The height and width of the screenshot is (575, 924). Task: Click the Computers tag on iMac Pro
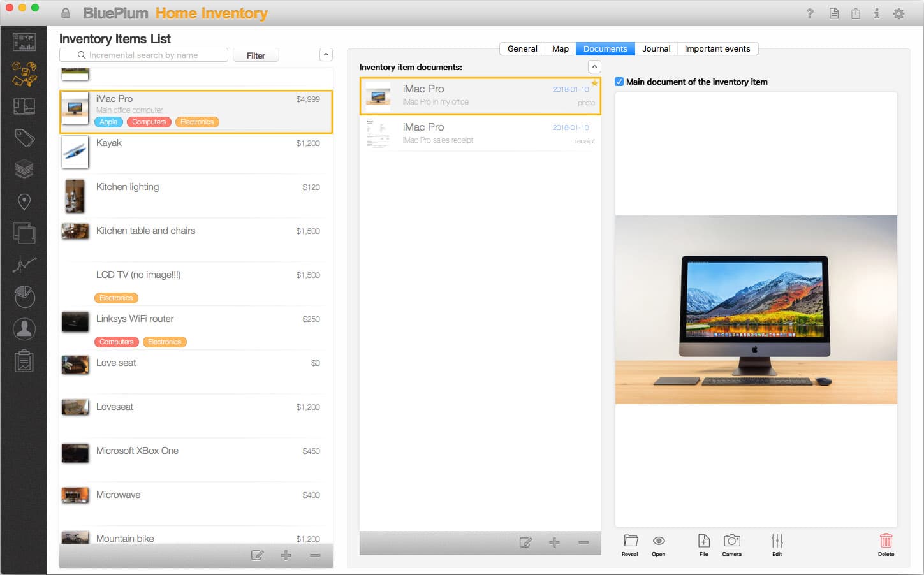click(x=149, y=122)
